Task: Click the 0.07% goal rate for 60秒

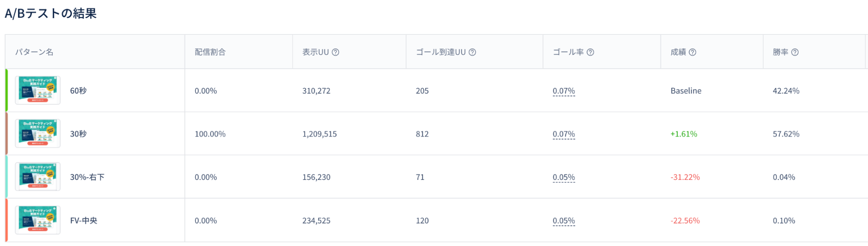Action: (564, 91)
